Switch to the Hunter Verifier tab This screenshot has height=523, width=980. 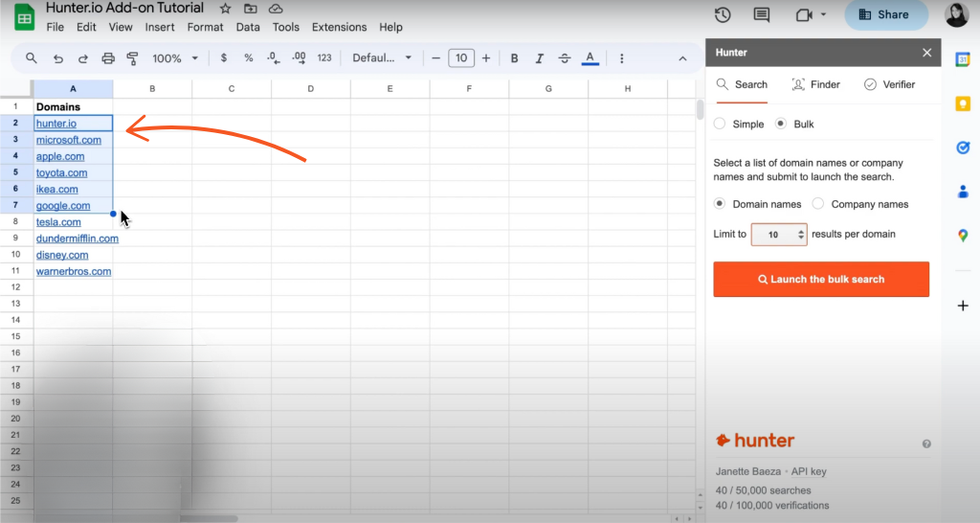[x=889, y=84]
